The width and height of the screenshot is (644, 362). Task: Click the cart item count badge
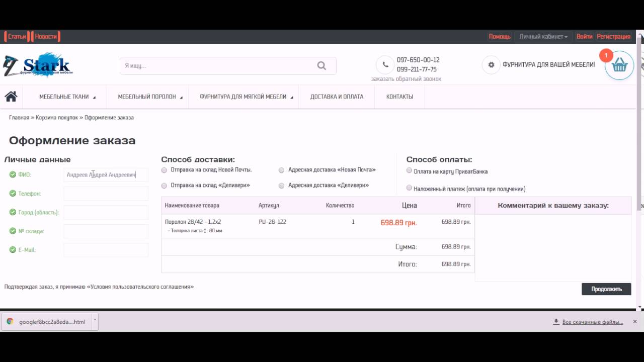pos(606,55)
